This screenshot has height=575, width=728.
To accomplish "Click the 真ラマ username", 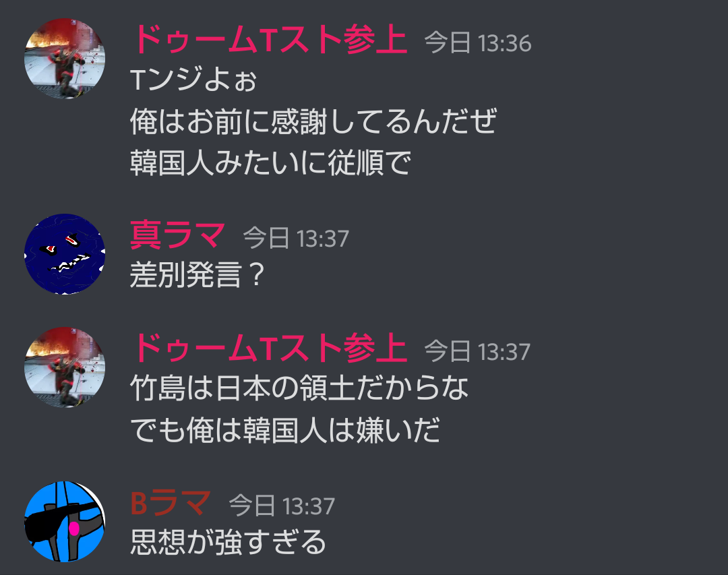I will [x=177, y=235].
